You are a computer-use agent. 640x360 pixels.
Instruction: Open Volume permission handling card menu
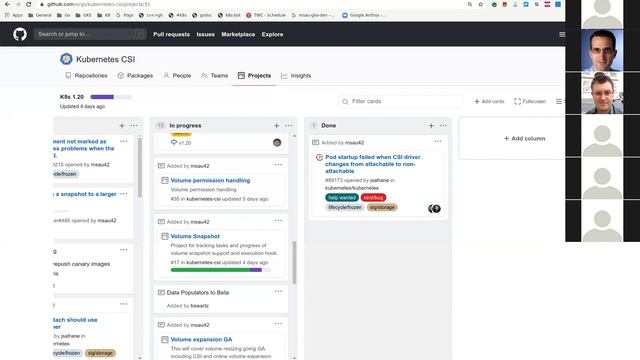tap(278, 164)
